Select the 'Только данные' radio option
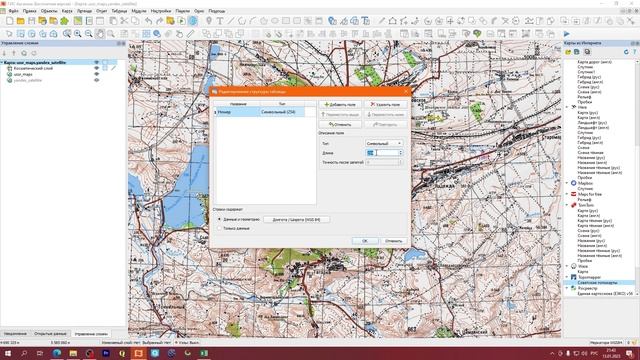Viewport: 640px width, 360px height. coord(220,228)
